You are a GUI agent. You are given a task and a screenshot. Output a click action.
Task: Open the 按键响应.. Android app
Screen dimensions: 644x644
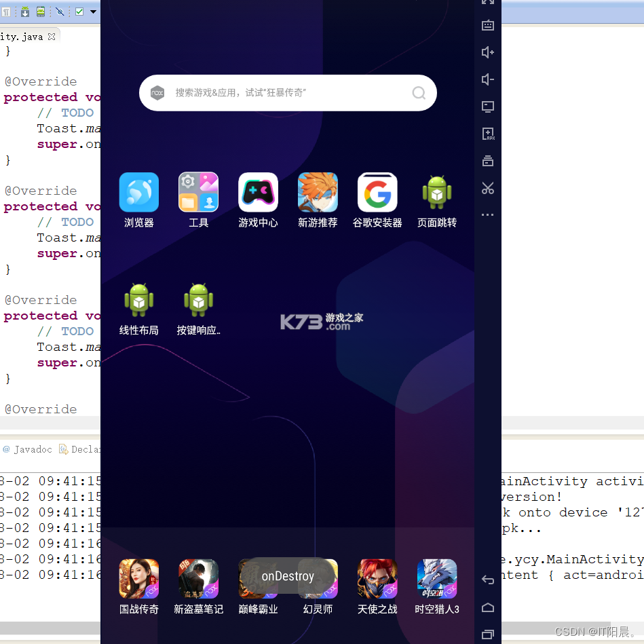click(x=198, y=309)
